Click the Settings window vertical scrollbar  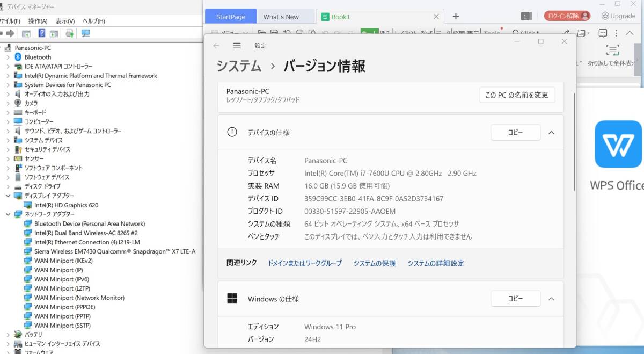click(575, 142)
